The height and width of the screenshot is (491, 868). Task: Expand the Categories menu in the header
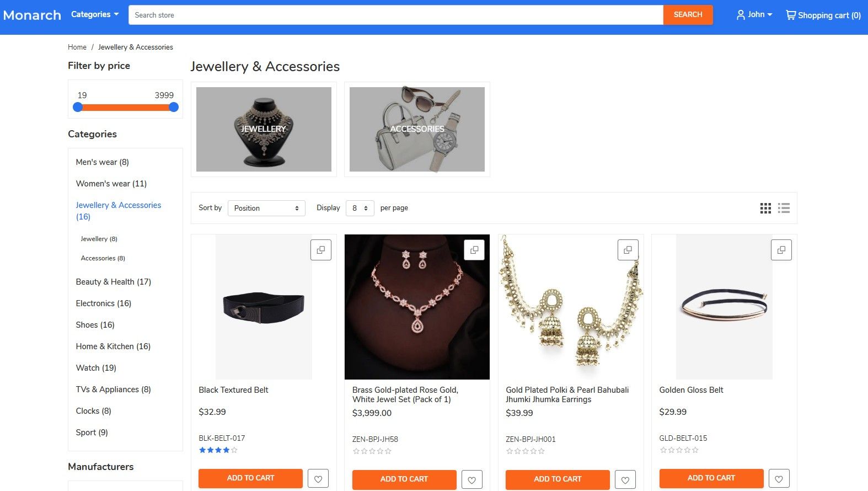click(94, 14)
